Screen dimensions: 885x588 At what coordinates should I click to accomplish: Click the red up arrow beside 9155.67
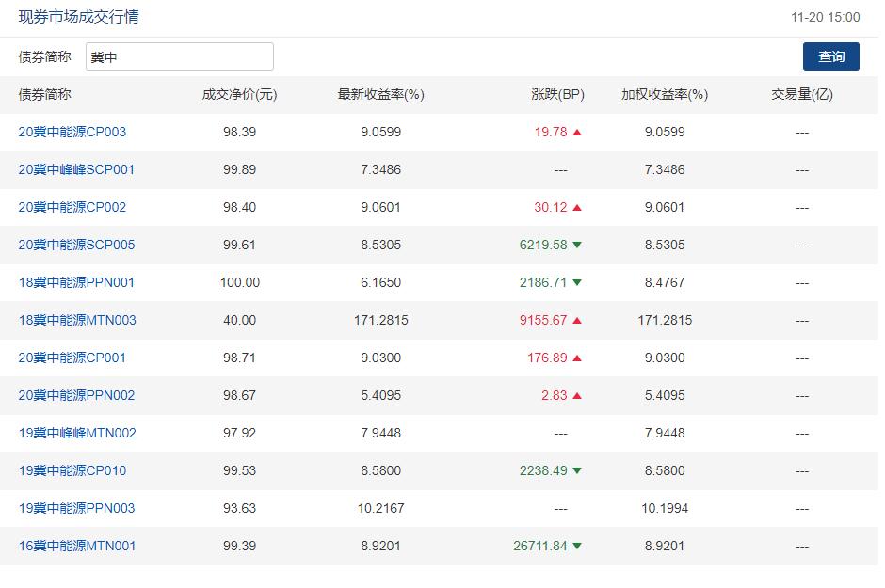pyautogui.click(x=577, y=320)
